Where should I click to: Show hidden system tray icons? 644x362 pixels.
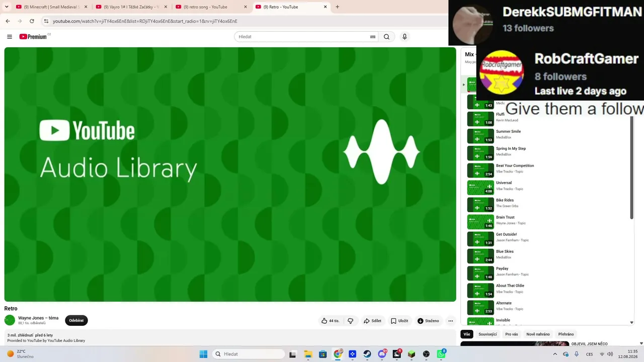(556, 354)
